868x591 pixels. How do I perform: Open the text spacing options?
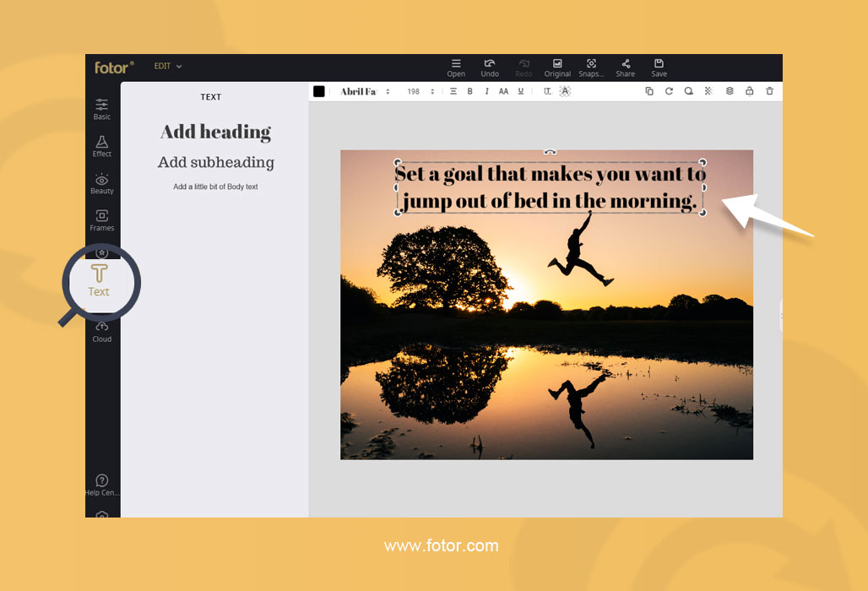click(x=547, y=91)
